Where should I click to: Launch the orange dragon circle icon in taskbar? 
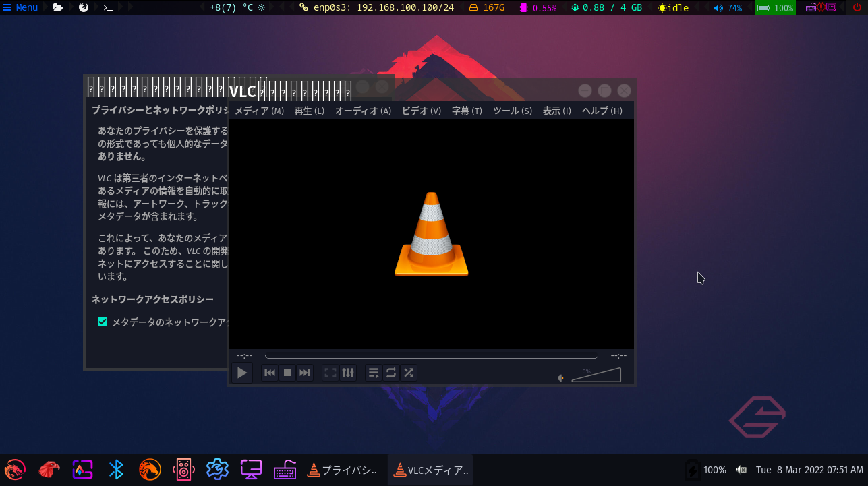click(150, 469)
